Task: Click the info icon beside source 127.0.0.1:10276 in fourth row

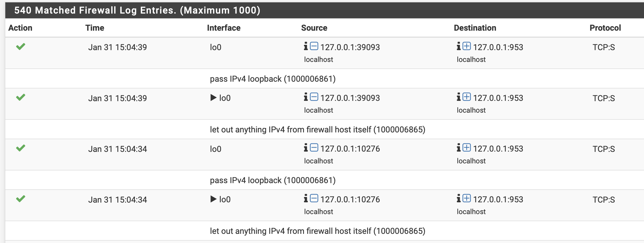Action: [x=306, y=198]
